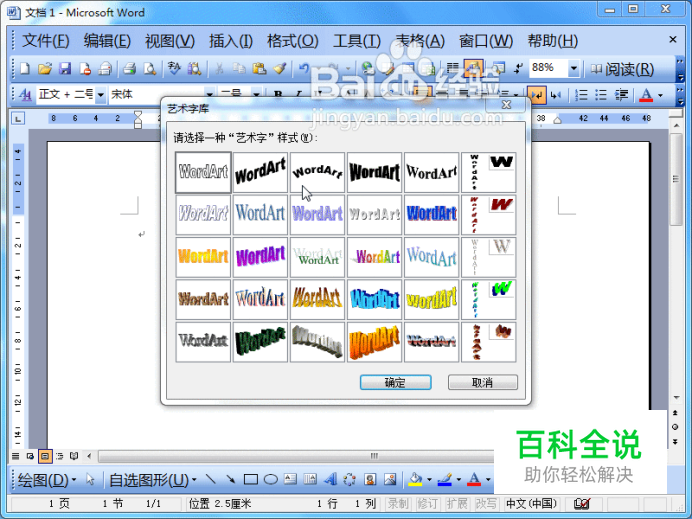Click the New blank document icon
The height and width of the screenshot is (519, 692).
(x=25, y=68)
